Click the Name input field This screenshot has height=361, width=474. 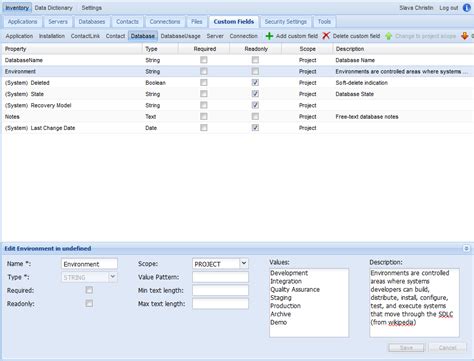coord(89,264)
